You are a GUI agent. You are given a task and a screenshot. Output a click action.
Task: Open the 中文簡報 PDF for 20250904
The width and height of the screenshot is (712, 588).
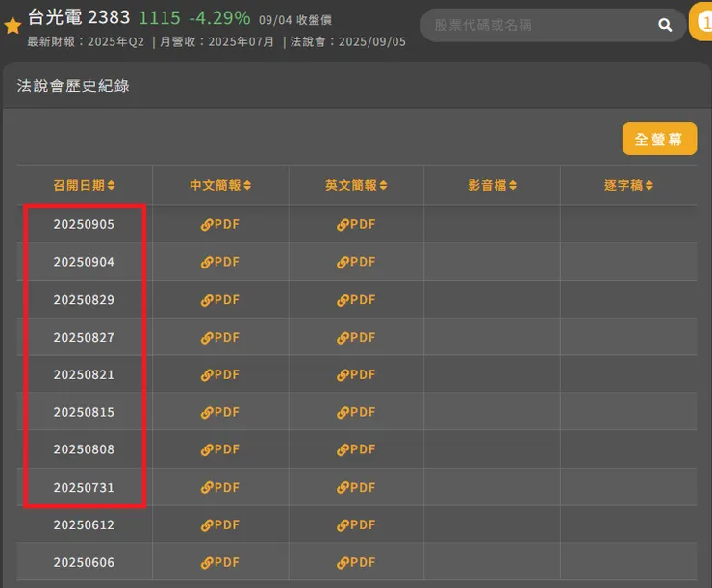[x=220, y=262]
